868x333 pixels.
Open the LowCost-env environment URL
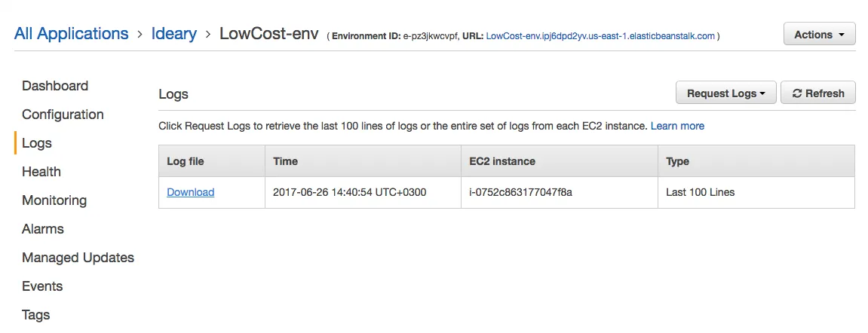click(600, 35)
